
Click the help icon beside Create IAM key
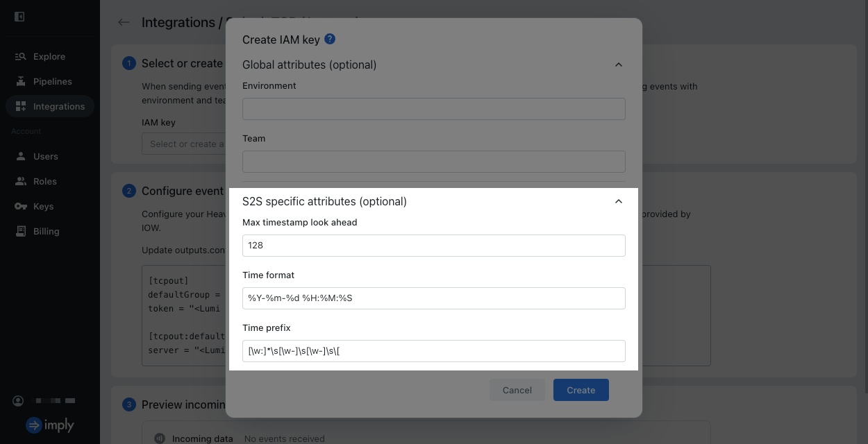pyautogui.click(x=330, y=39)
